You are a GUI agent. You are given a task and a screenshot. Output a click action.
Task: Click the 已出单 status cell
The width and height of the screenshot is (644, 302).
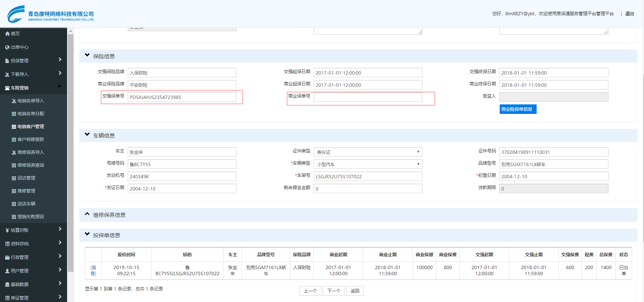tap(624, 270)
